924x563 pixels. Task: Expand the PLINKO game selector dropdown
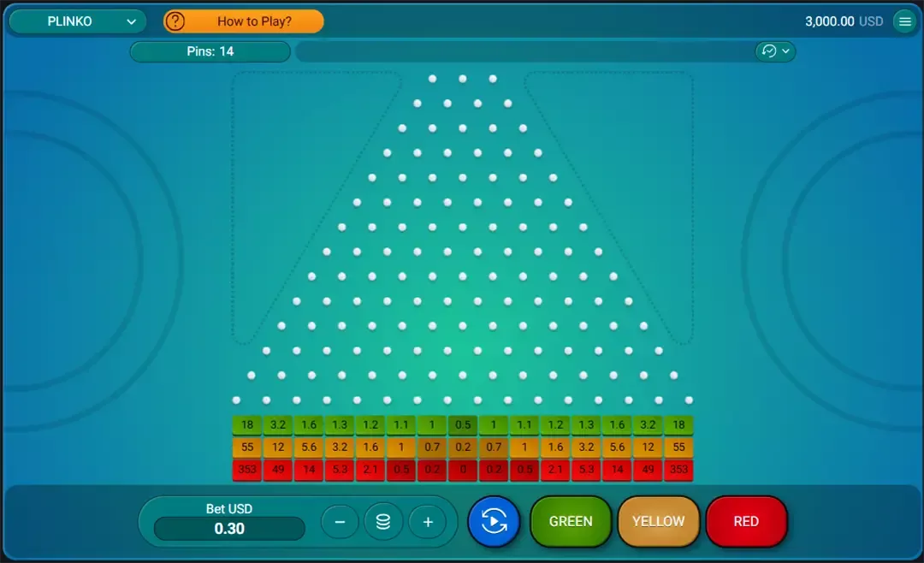point(77,21)
